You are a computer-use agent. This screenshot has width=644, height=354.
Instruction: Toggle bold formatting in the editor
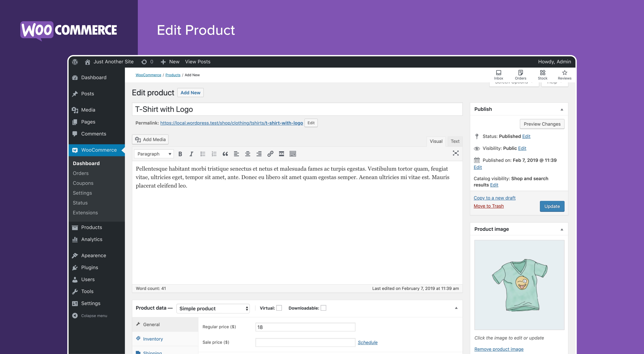click(180, 154)
